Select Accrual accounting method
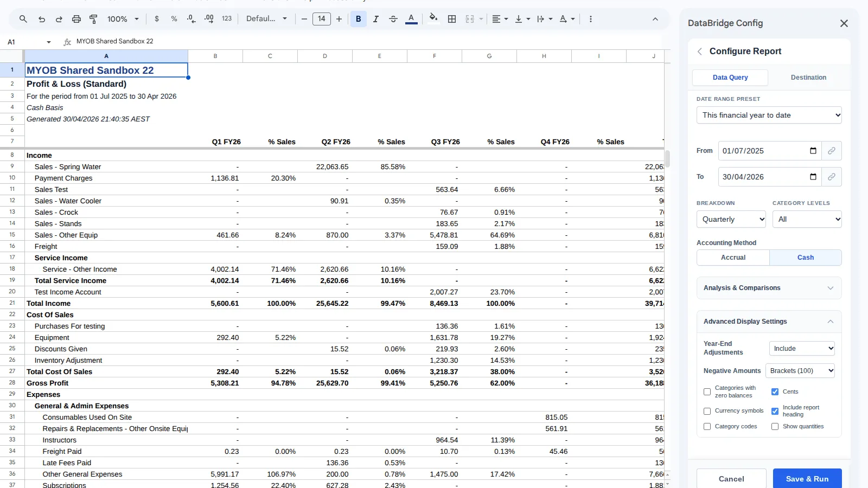Image resolution: width=868 pixels, height=488 pixels. 733,258
